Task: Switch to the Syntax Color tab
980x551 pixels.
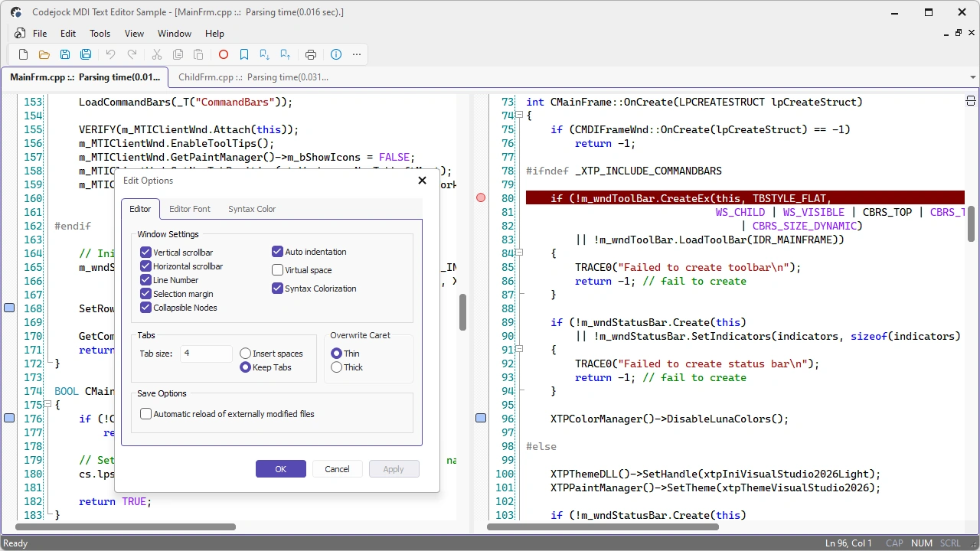Action: tap(252, 209)
